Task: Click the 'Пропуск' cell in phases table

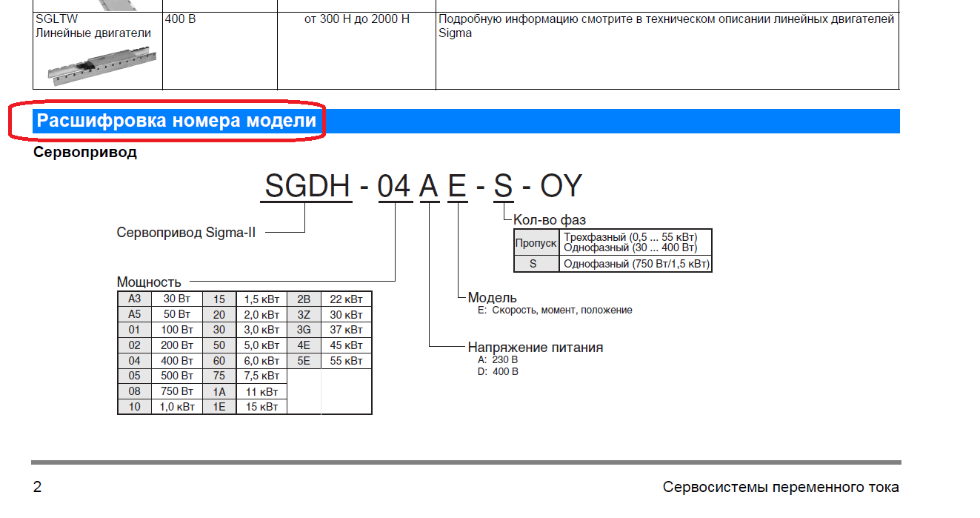Action: coord(536,243)
